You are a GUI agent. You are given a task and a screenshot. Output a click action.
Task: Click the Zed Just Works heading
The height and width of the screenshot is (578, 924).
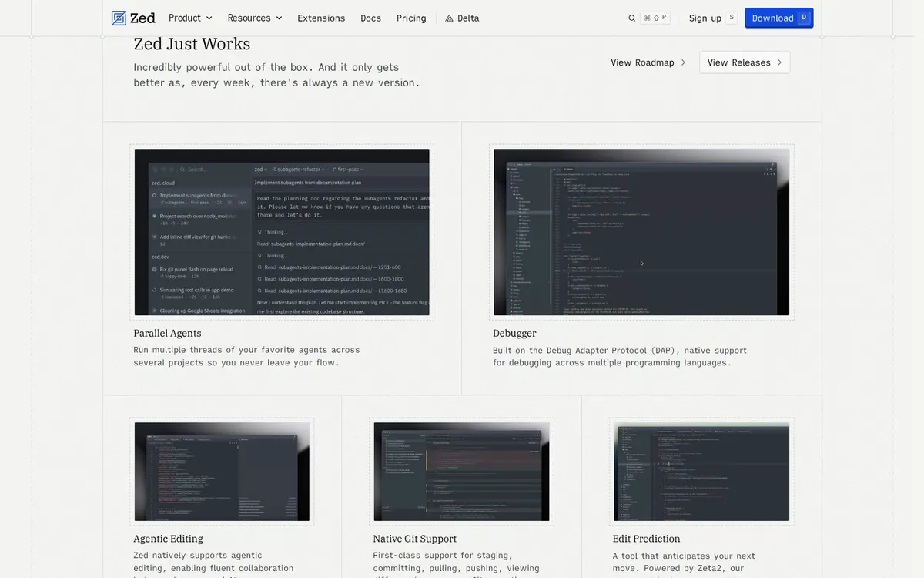192,44
